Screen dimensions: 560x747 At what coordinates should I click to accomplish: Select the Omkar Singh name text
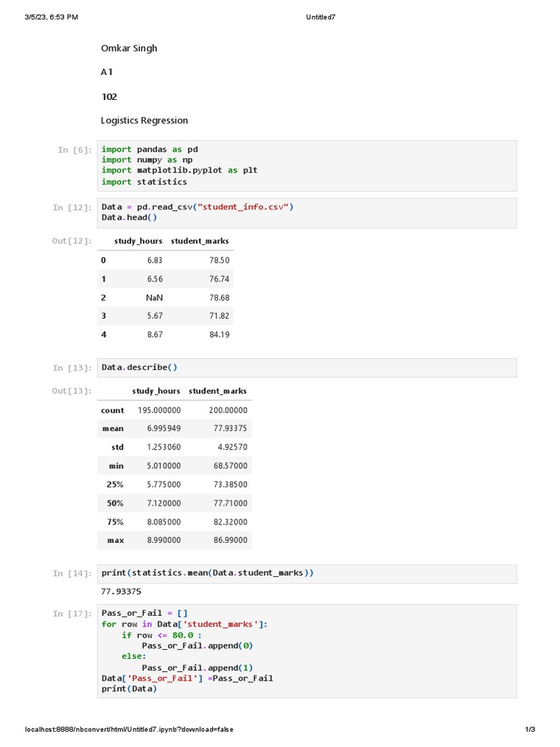click(129, 48)
